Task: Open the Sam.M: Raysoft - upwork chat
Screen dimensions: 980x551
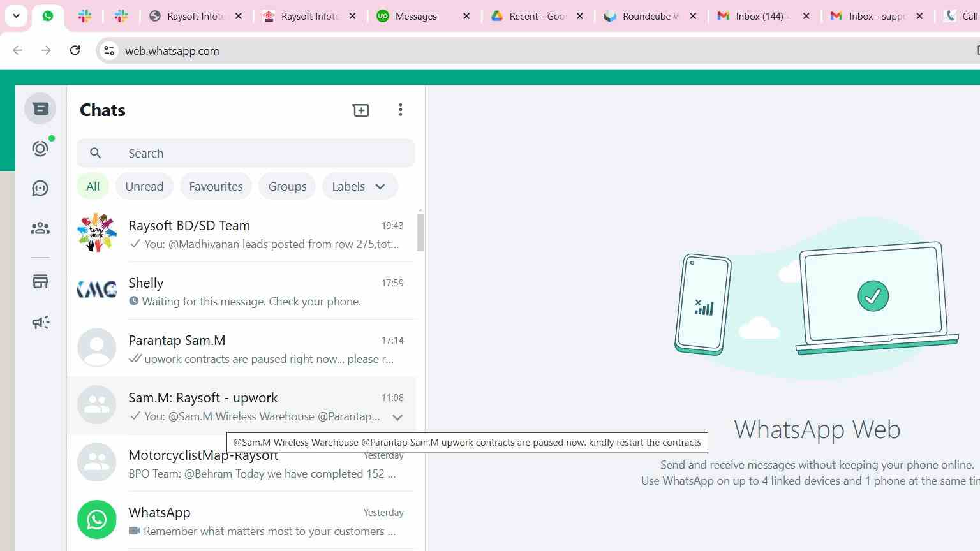Action: click(x=241, y=406)
